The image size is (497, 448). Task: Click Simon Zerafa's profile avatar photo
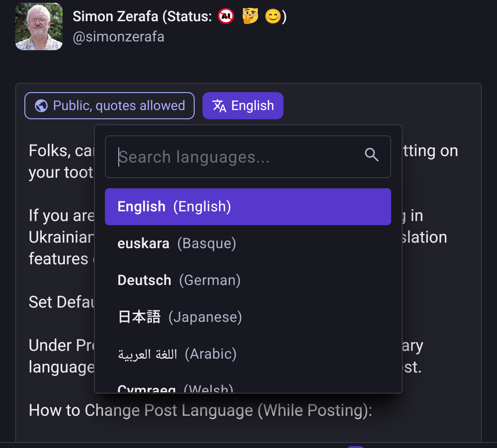[x=39, y=27]
